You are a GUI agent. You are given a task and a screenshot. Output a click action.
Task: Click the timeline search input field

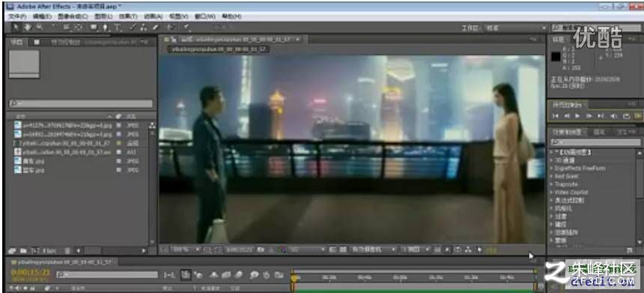[x=107, y=274]
